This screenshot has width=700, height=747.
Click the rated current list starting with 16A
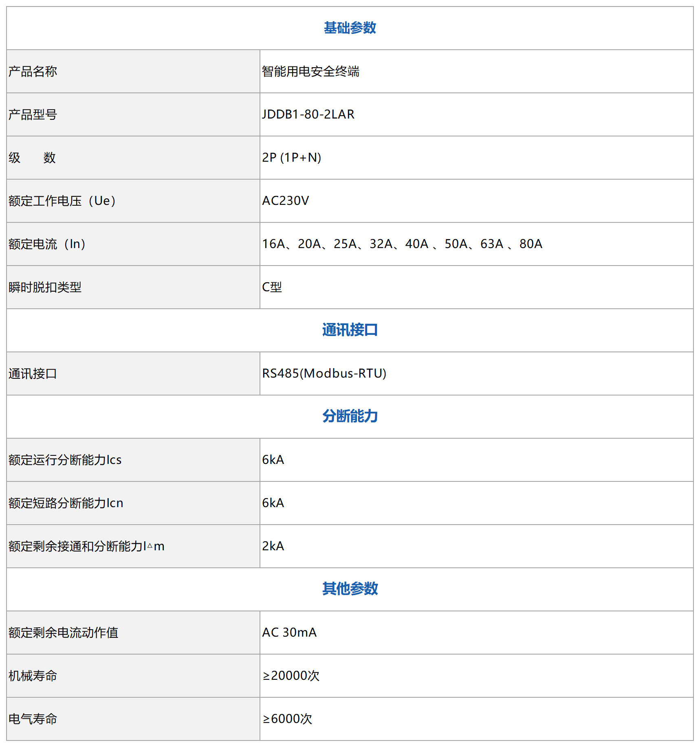(402, 244)
